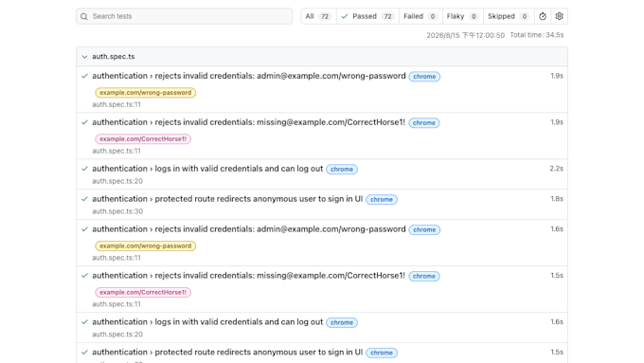Click auth.spec.ts:20 under the 1.6s log out test
The height and width of the screenshot is (363, 644).
pyautogui.click(x=117, y=335)
